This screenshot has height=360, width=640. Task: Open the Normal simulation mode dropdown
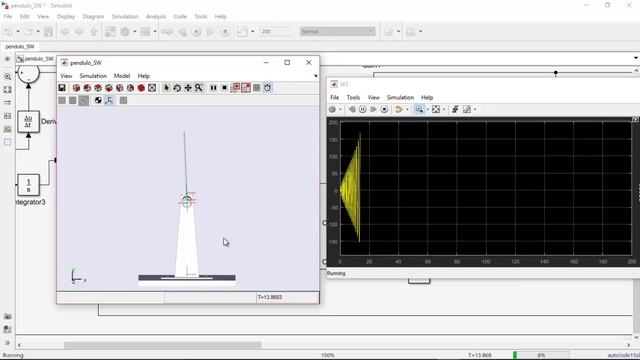(x=338, y=31)
